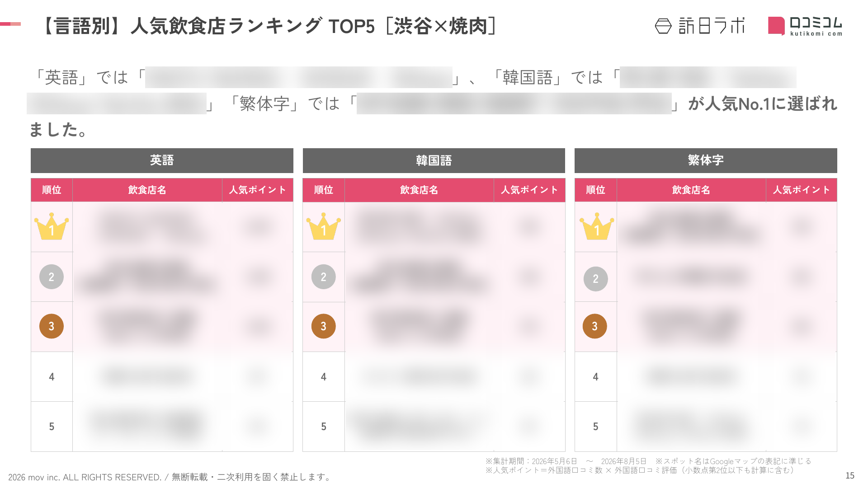Click rank 5 cell in 韓国語 table

click(x=324, y=427)
